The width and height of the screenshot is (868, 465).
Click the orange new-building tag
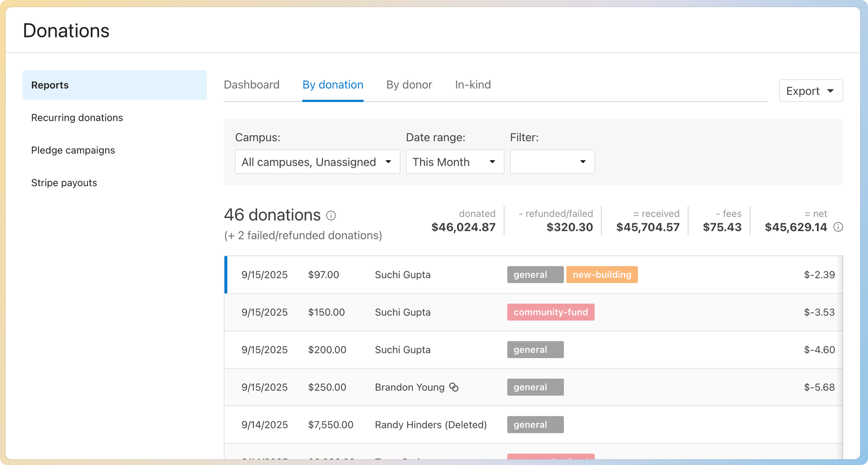[x=602, y=275]
